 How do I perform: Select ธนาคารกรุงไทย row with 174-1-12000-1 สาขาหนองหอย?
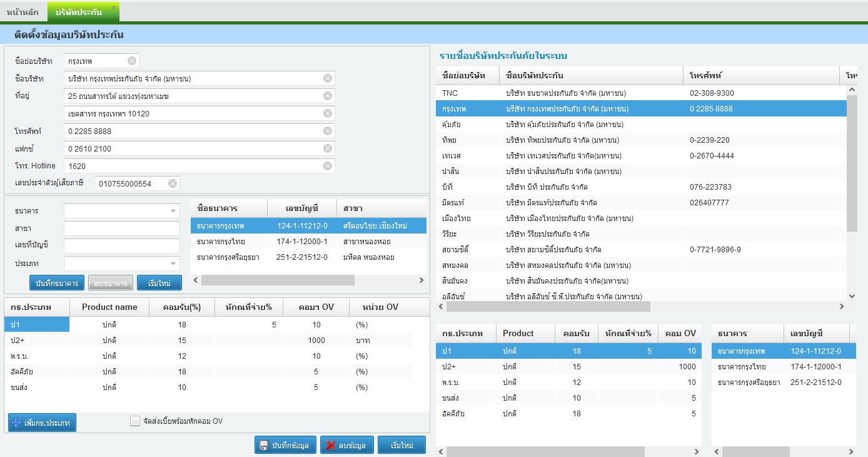pyautogui.click(x=308, y=241)
